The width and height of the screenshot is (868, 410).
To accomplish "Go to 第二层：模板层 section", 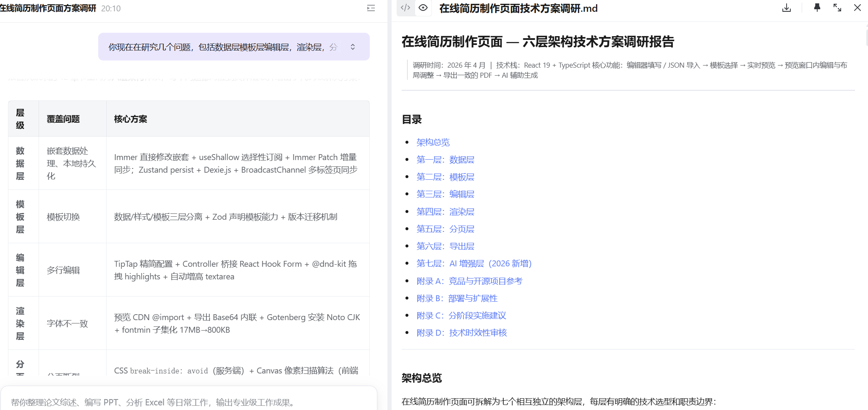I will pos(445,177).
